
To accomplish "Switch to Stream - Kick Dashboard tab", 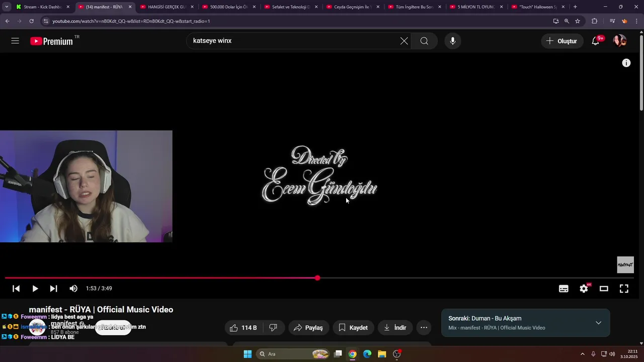I will point(43,7).
